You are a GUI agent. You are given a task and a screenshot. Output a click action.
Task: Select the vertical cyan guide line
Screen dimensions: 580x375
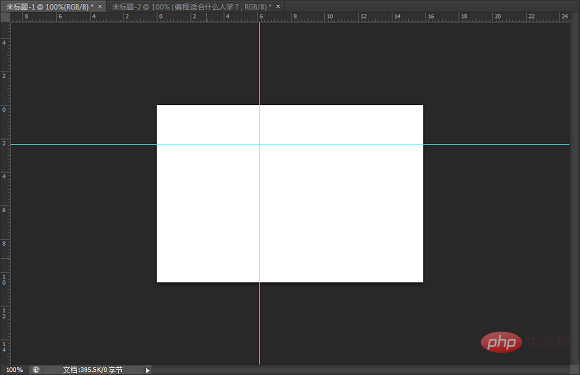259,193
